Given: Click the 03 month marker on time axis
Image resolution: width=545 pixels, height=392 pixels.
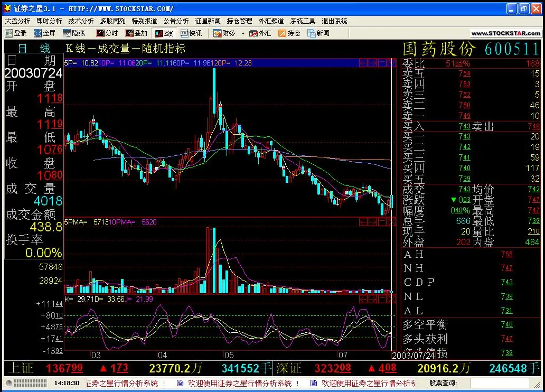Looking at the screenshot, I should tap(96, 355).
